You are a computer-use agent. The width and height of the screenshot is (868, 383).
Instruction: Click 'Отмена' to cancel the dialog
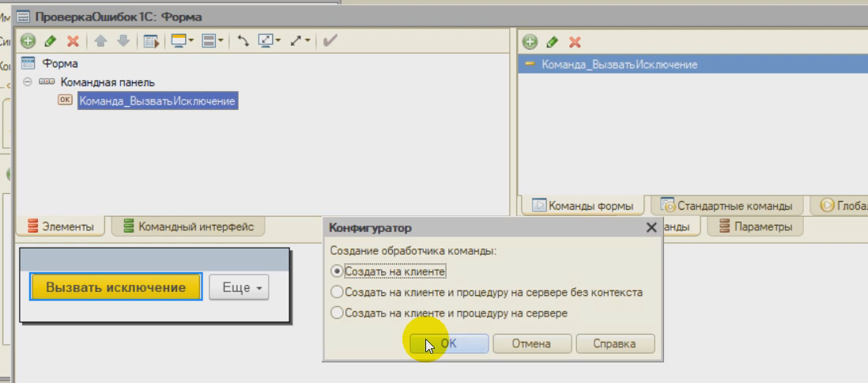pos(530,343)
